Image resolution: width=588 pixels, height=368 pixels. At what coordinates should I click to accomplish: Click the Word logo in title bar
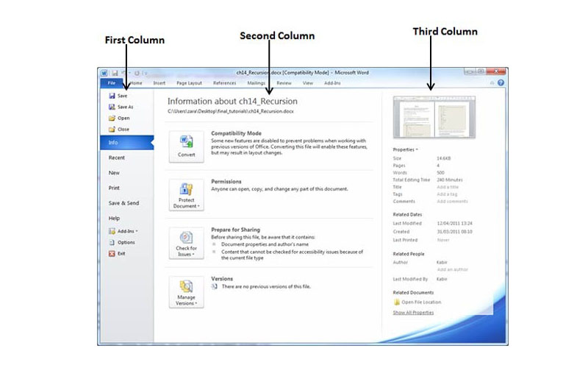pyautogui.click(x=104, y=73)
